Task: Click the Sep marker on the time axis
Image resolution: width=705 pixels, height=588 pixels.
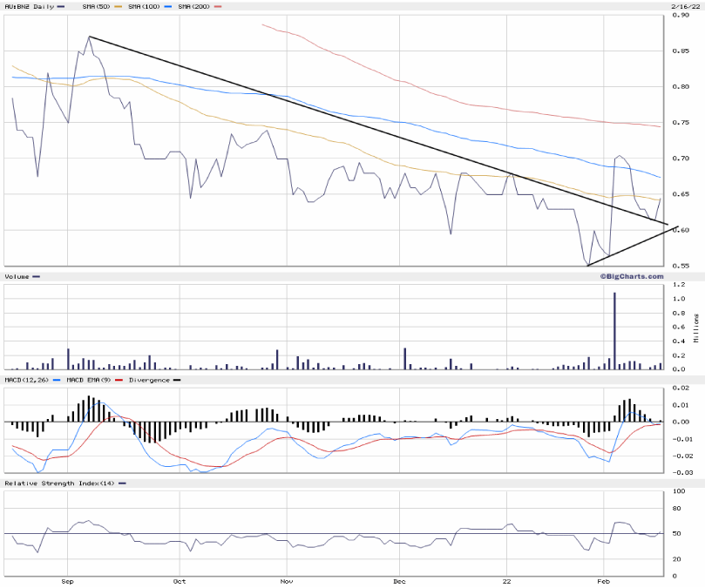Action: 68,579
